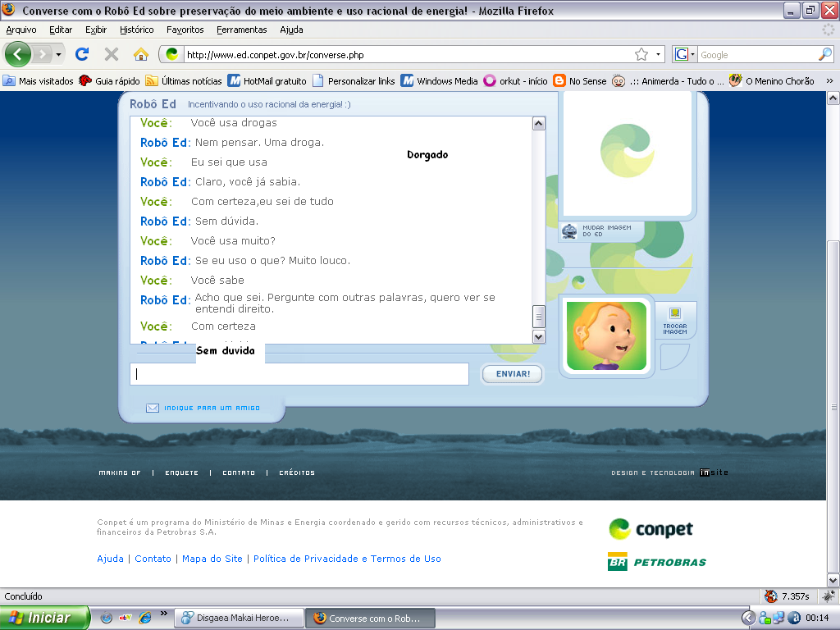840x630 pixels.
Task: Run the Google search magnifier icon
Action: (x=825, y=54)
